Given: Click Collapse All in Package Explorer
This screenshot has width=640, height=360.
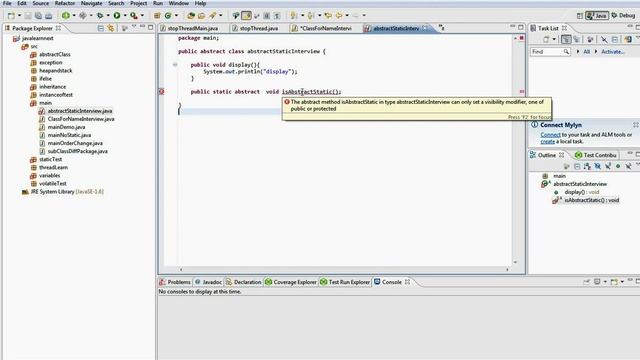Looking at the screenshot, I should point(101,28).
